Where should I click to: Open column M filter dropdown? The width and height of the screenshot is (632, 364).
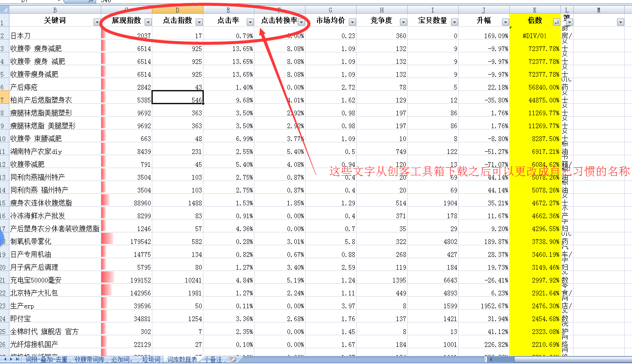tap(620, 22)
